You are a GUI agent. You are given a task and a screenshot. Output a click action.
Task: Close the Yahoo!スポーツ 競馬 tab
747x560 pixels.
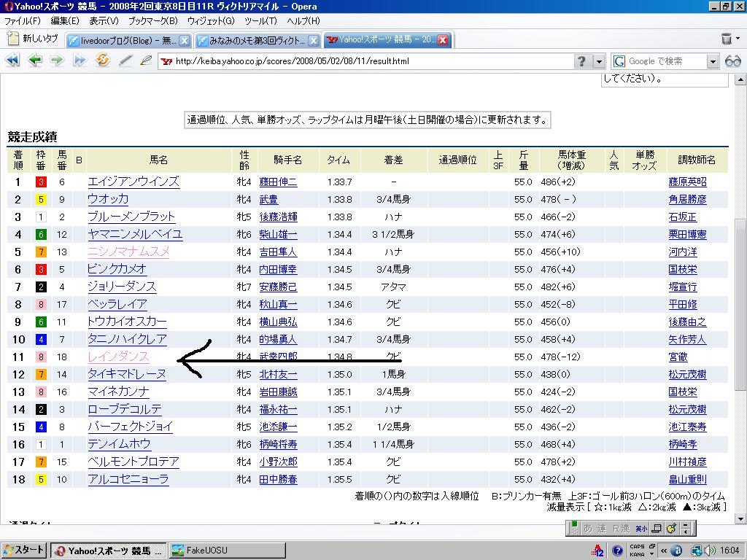pos(443,40)
